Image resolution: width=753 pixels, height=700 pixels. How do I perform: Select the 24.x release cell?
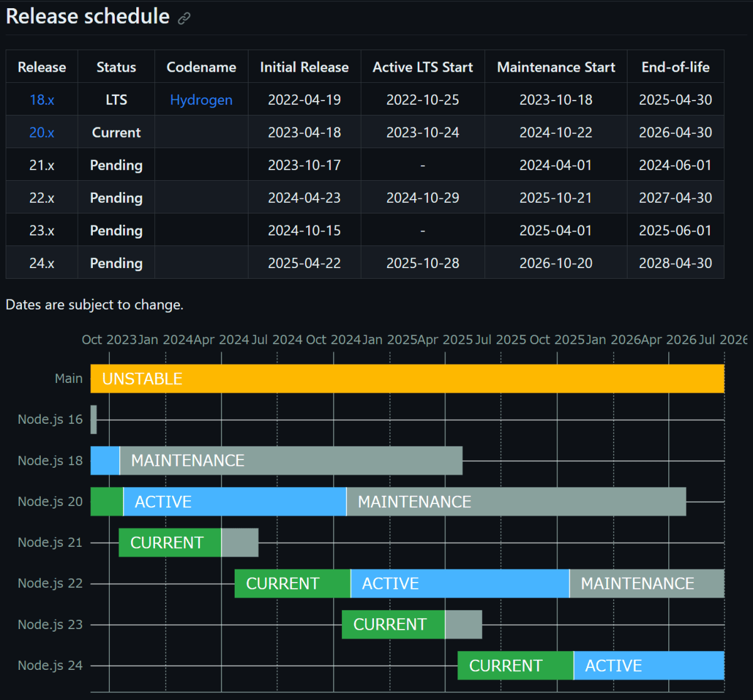[x=42, y=263]
